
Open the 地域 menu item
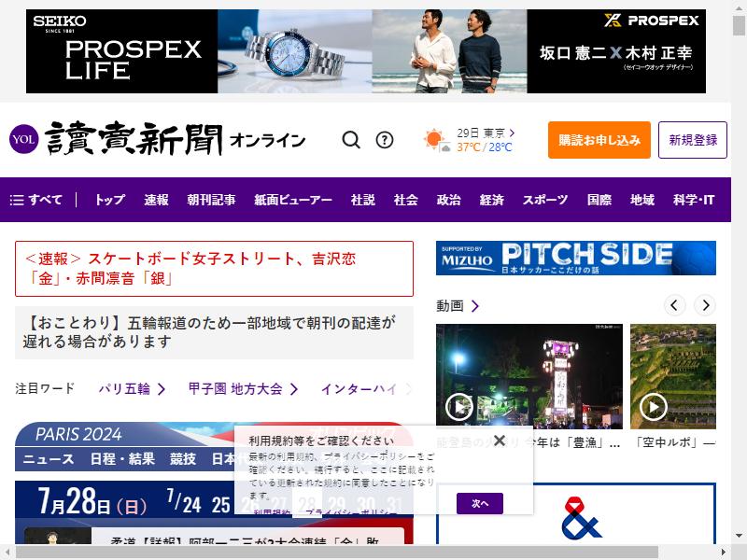pos(642,200)
